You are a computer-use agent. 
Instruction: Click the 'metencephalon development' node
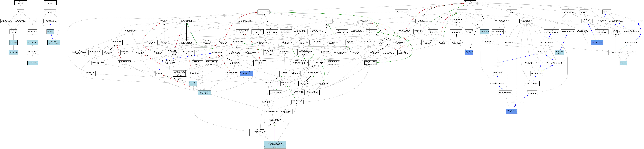[x=532, y=93]
